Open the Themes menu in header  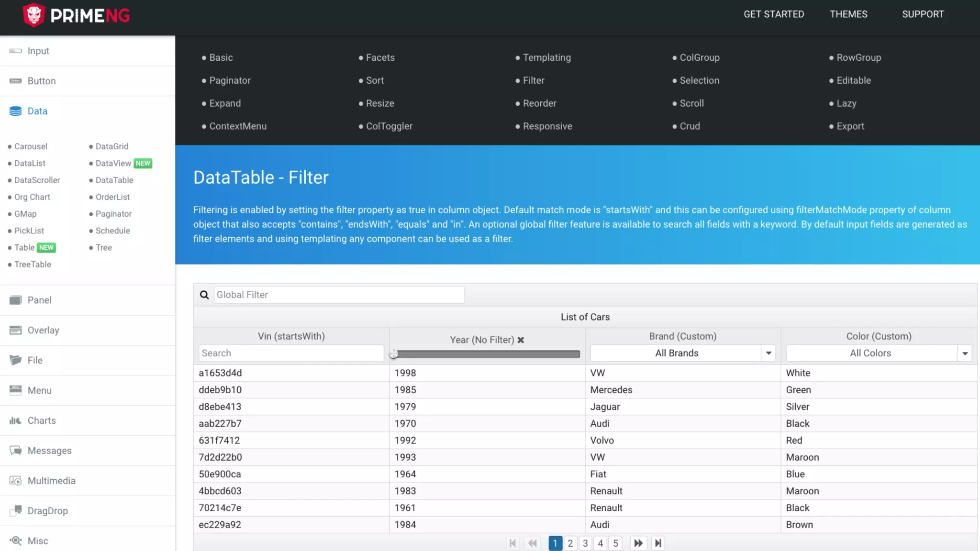tap(848, 14)
